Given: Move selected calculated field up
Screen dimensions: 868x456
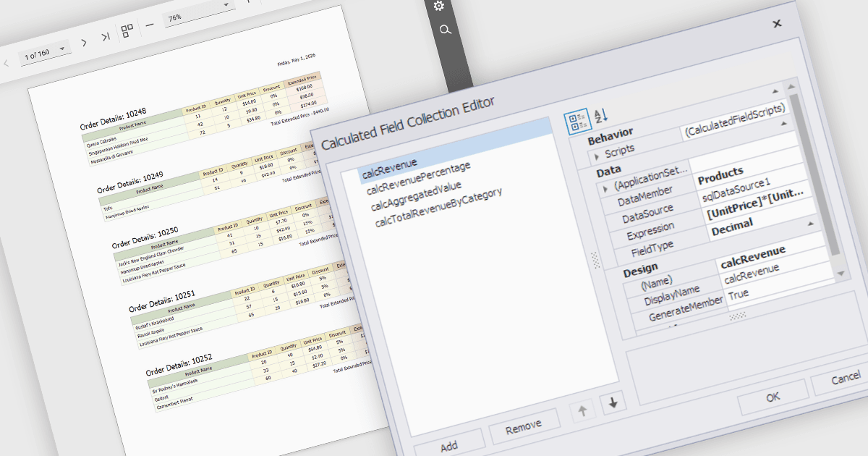Looking at the screenshot, I should point(583,411).
